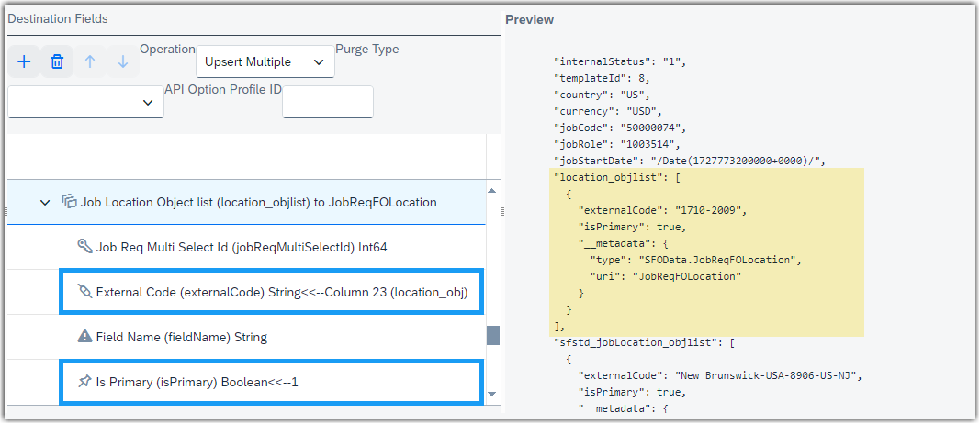This screenshot has height=424, width=980.
Task: Click the move down arrow icon
Action: coord(123,61)
